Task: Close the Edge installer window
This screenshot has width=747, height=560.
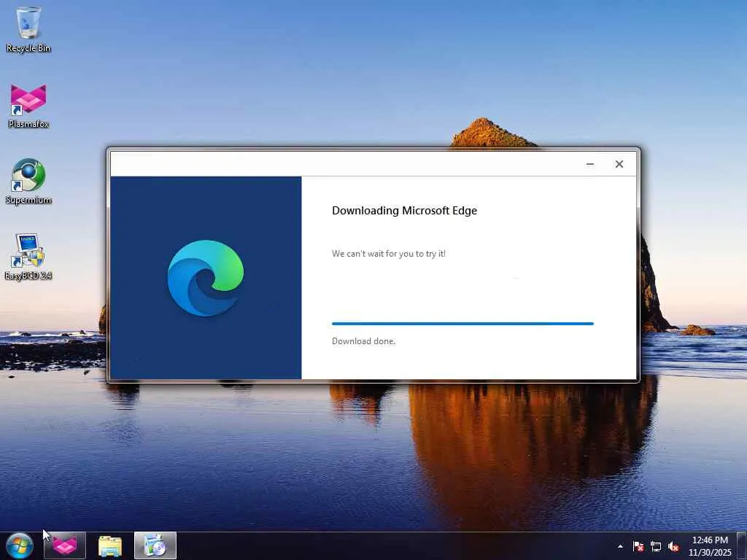Action: pyautogui.click(x=619, y=164)
